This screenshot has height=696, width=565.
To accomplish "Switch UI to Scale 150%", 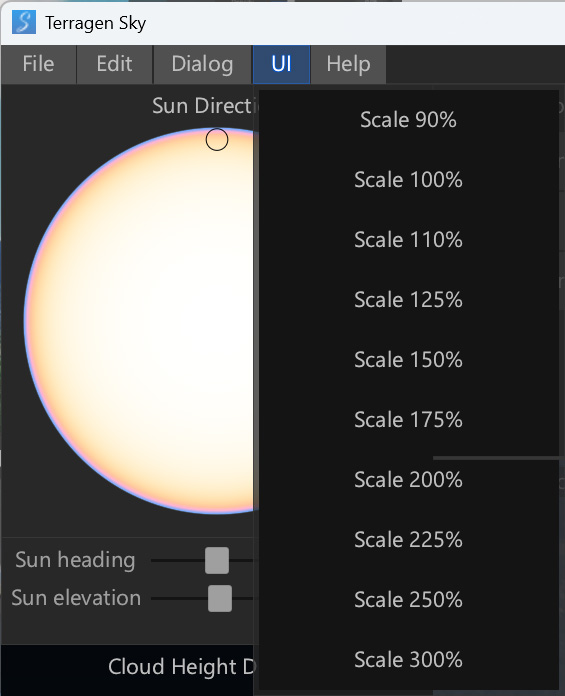I will coord(408,360).
